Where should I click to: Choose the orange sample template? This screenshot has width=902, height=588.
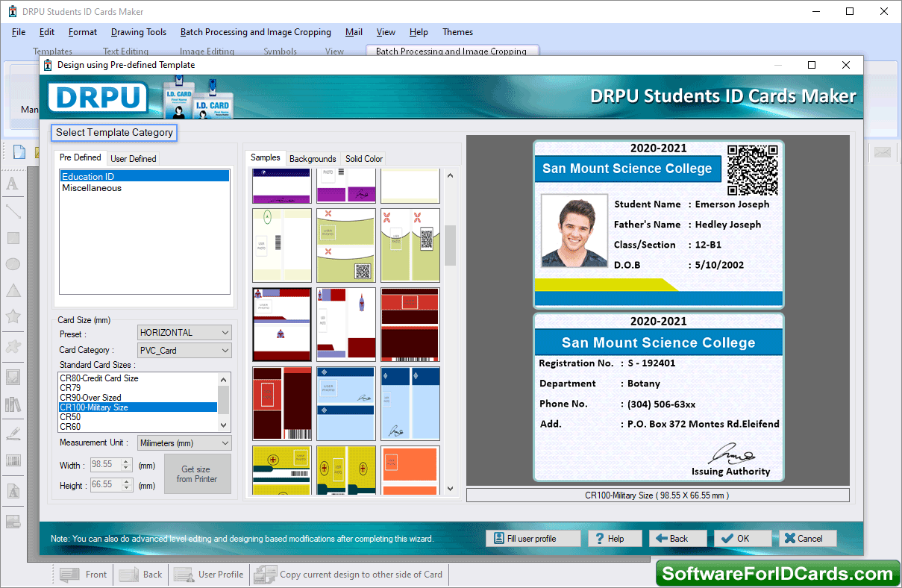(410, 470)
